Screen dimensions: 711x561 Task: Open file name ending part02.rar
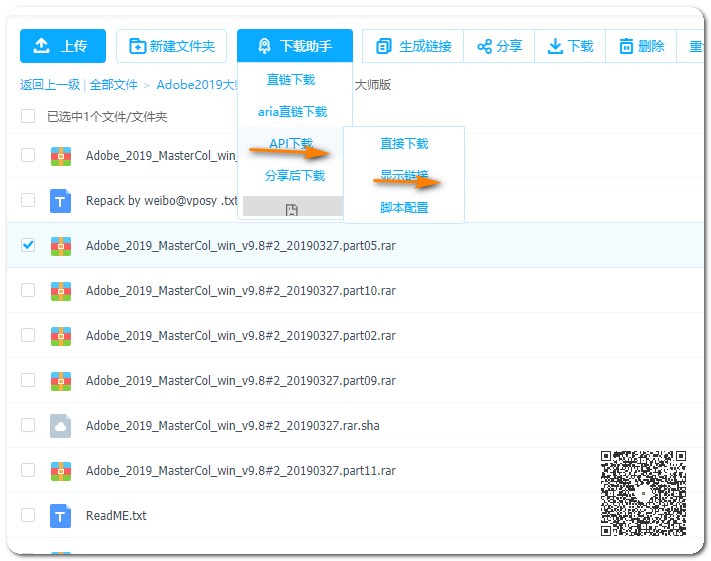241,335
